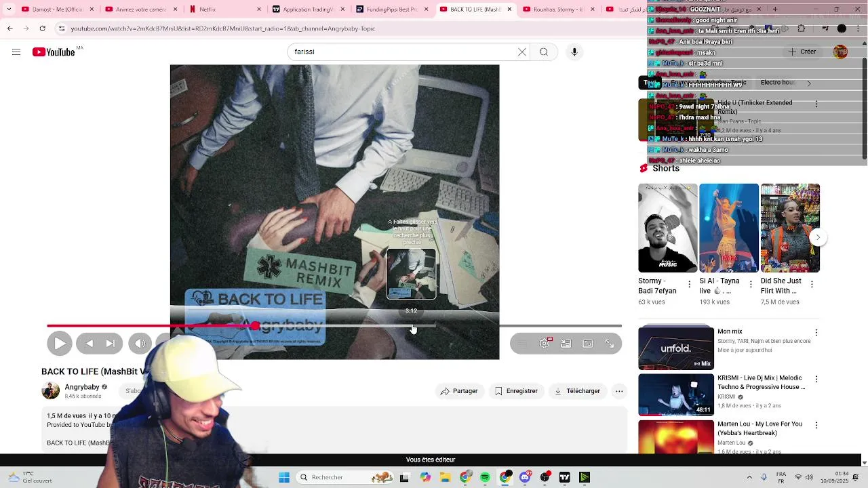Open the Mon mix playlist thumbnail
Viewport: 868px width, 488px height.
point(676,348)
